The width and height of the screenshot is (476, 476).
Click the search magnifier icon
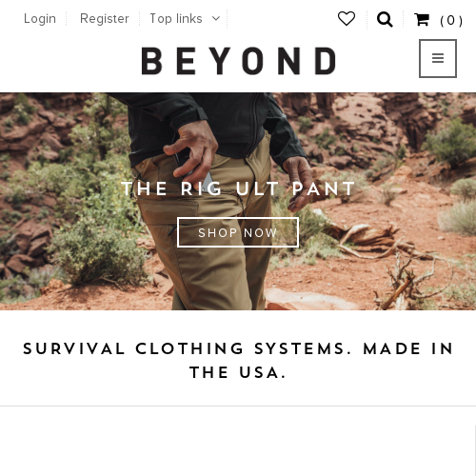click(x=385, y=19)
